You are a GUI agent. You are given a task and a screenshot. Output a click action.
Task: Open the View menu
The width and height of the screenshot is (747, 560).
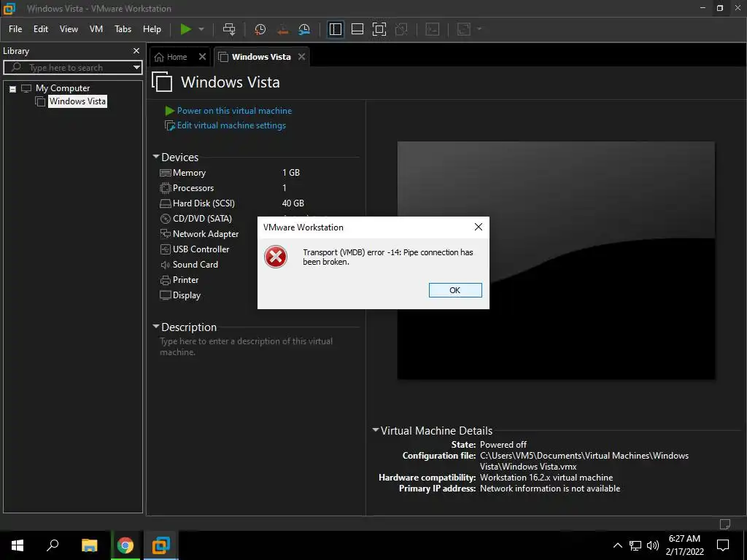point(69,29)
